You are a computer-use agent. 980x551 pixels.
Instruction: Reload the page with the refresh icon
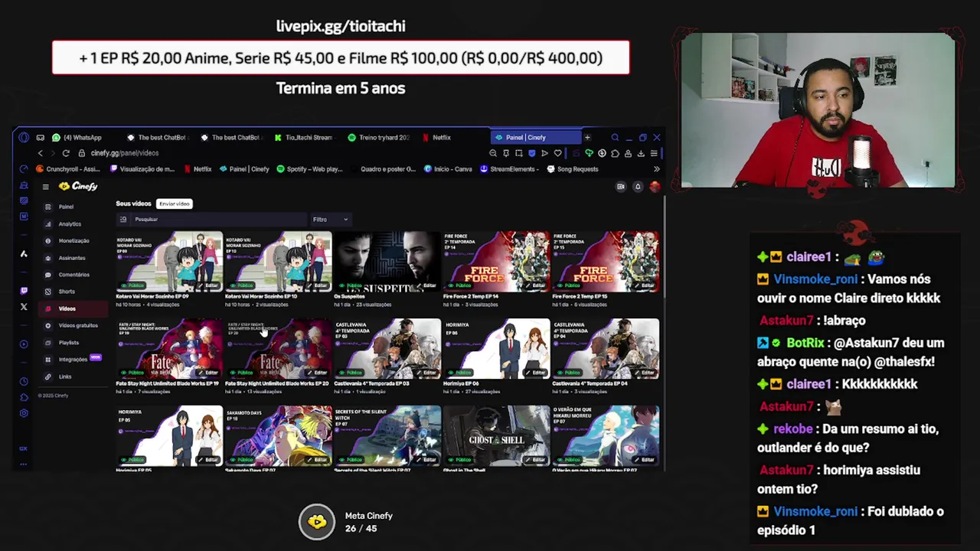click(x=66, y=153)
